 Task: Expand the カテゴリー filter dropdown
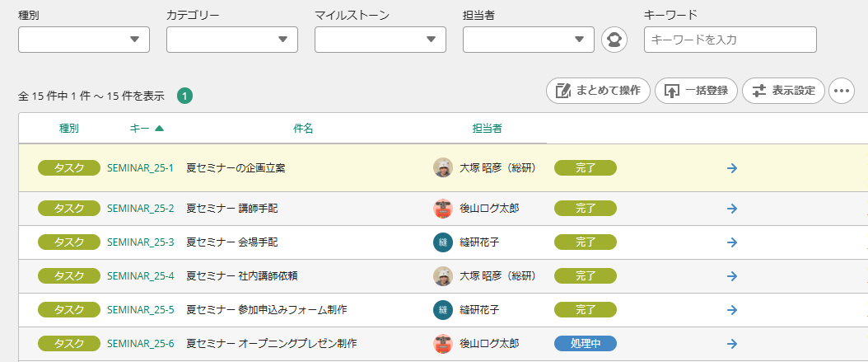click(232, 40)
